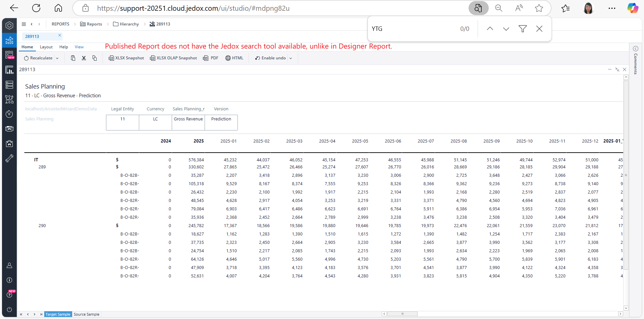This screenshot has height=319, width=644.
Task: Click the YTG find text field
Action: [413, 29]
